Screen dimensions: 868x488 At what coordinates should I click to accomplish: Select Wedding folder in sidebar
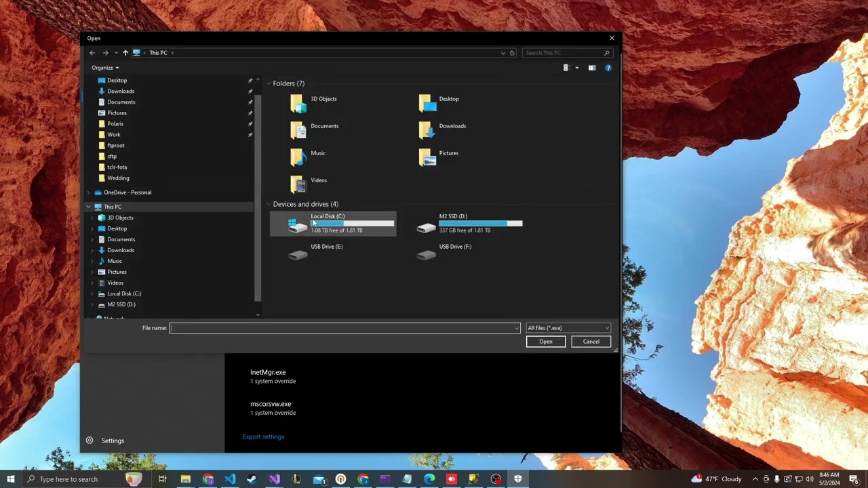click(x=118, y=178)
